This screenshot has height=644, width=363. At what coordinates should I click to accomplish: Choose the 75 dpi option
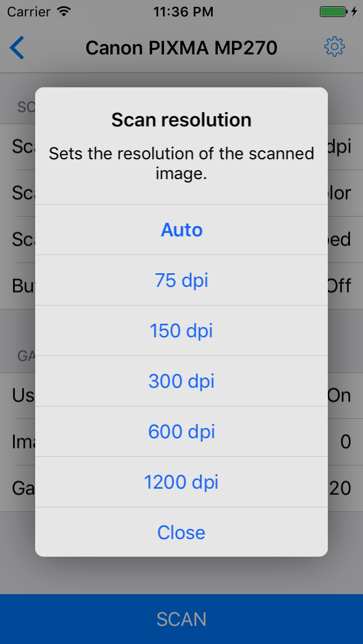[181, 280]
